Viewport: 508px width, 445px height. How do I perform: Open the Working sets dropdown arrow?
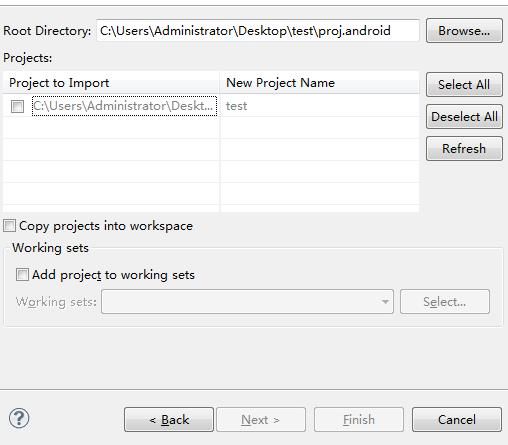pyautogui.click(x=385, y=302)
